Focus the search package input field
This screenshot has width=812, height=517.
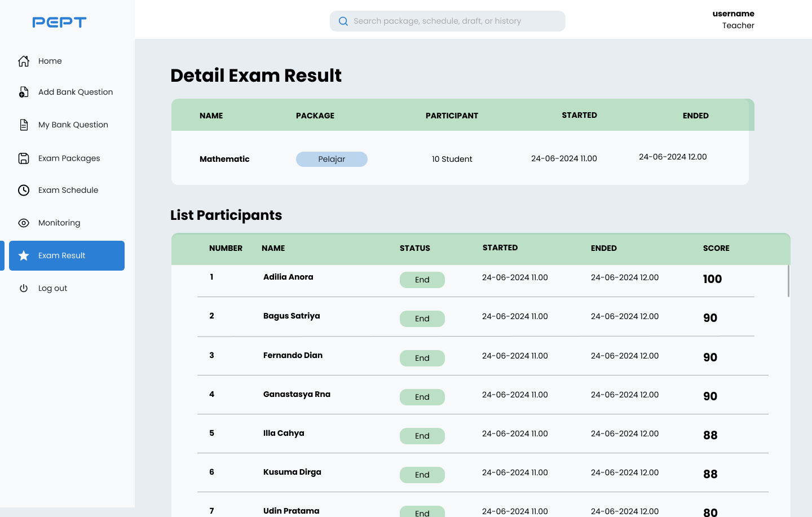(x=448, y=21)
